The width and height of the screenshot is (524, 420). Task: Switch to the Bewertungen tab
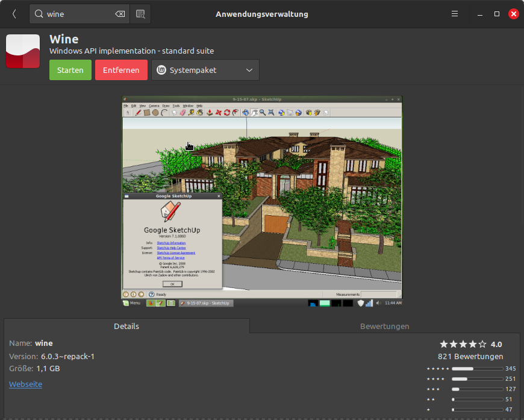385,326
